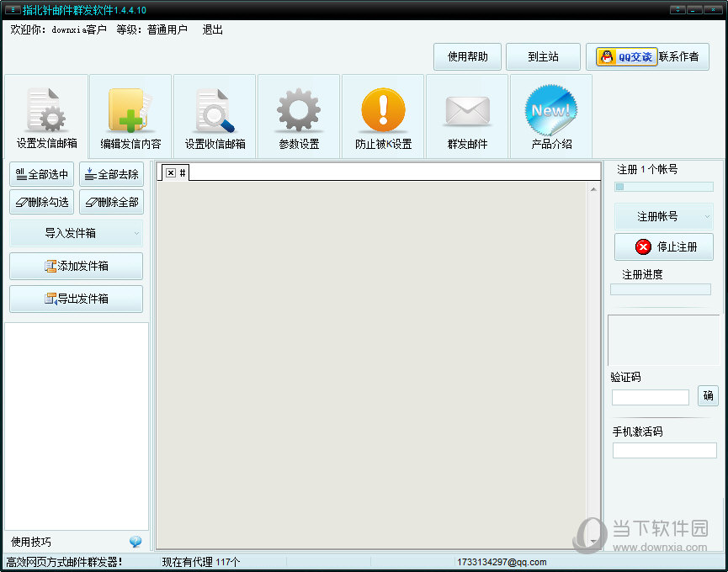728x572 pixels.
Task: Click the 导出发件箱 button
Action: point(76,299)
